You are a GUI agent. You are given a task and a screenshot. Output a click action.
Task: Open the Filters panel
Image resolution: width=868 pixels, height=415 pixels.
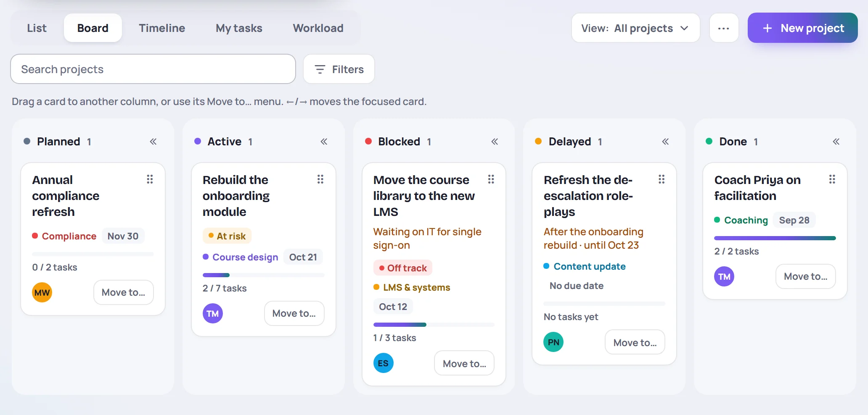tap(339, 69)
